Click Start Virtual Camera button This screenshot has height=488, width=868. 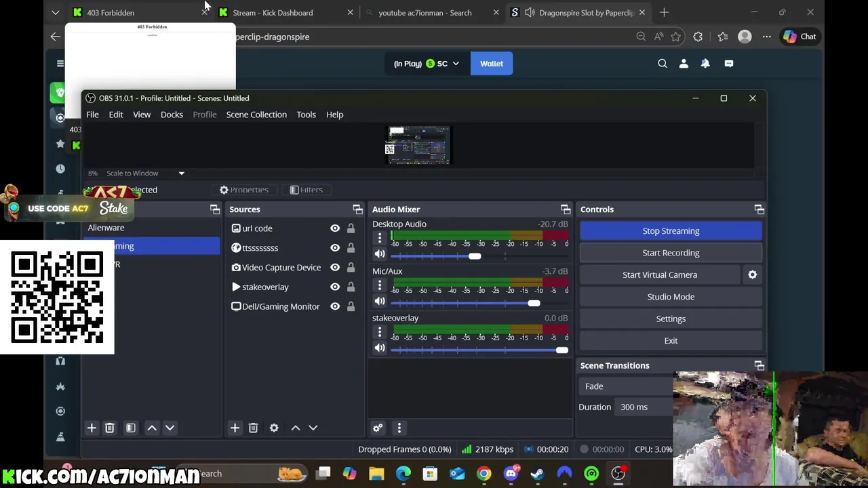(660, 274)
